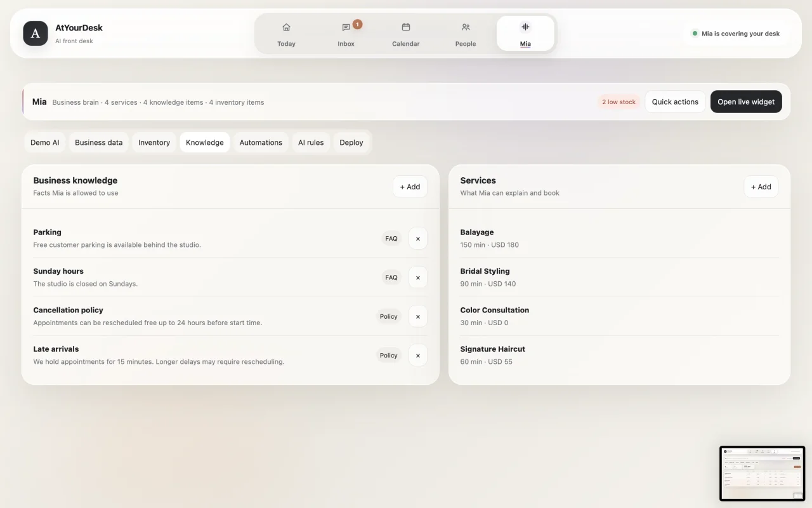Click the Policy tag on Late arrivals
Image resolution: width=812 pixels, height=508 pixels.
click(x=389, y=356)
